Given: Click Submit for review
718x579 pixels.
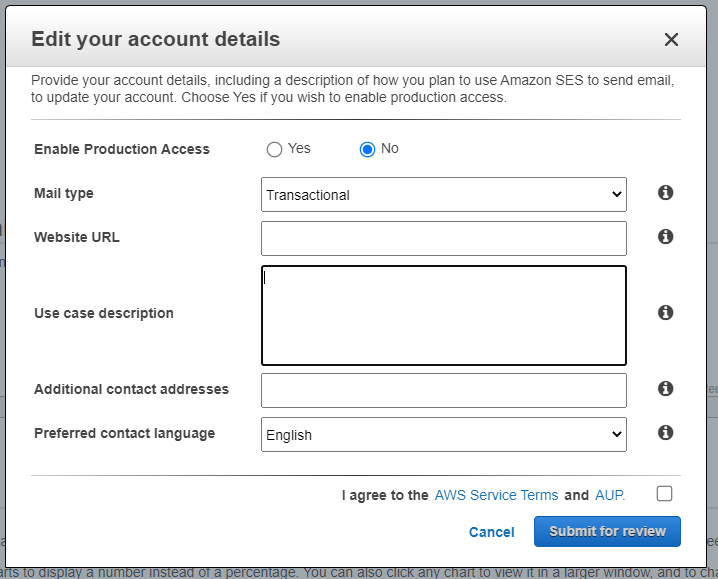Looking at the screenshot, I should 607,531.
